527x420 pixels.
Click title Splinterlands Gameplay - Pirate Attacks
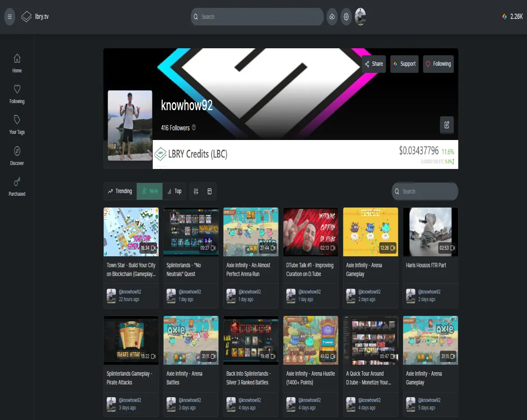click(x=129, y=378)
